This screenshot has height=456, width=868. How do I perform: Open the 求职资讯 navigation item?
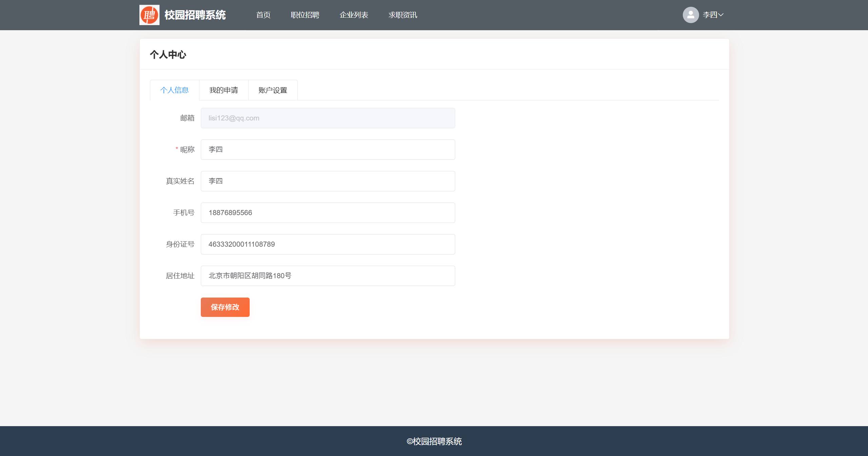pyautogui.click(x=403, y=15)
